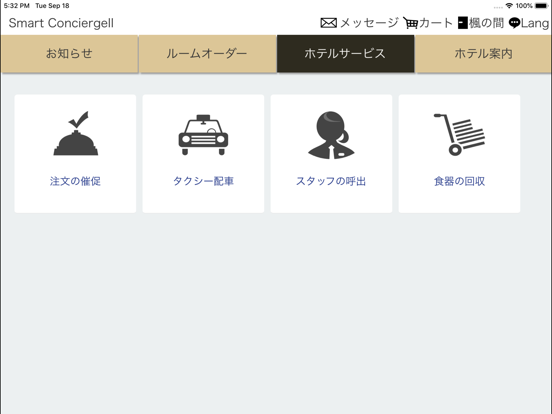This screenshot has width=552, height=414.
Task: Tap the battery indicator in status bar
Action: point(541,6)
